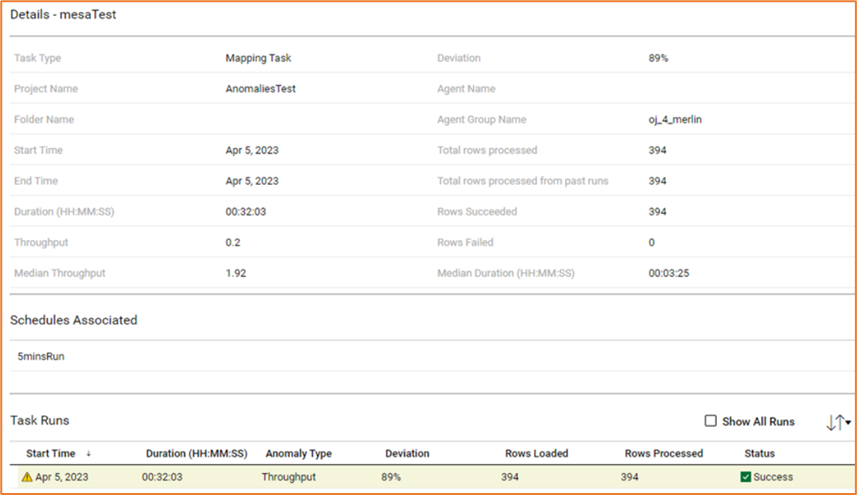Click the Status column header
This screenshot has height=495, width=857.
point(759,453)
